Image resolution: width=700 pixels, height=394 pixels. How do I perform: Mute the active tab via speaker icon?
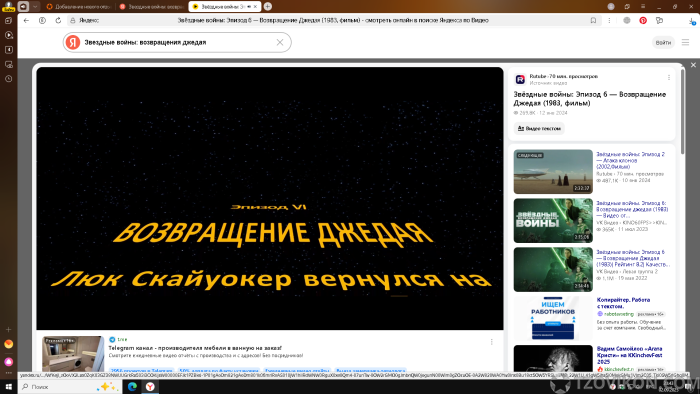249,7
